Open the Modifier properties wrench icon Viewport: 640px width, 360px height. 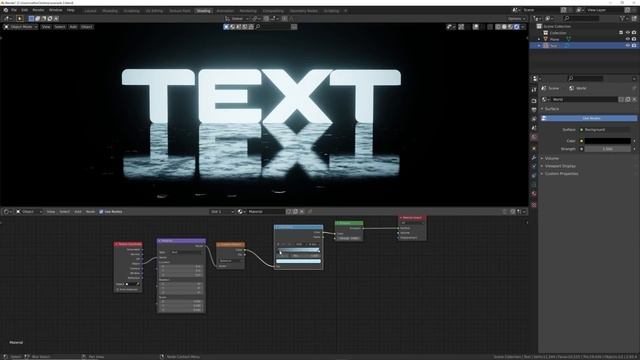(534, 158)
